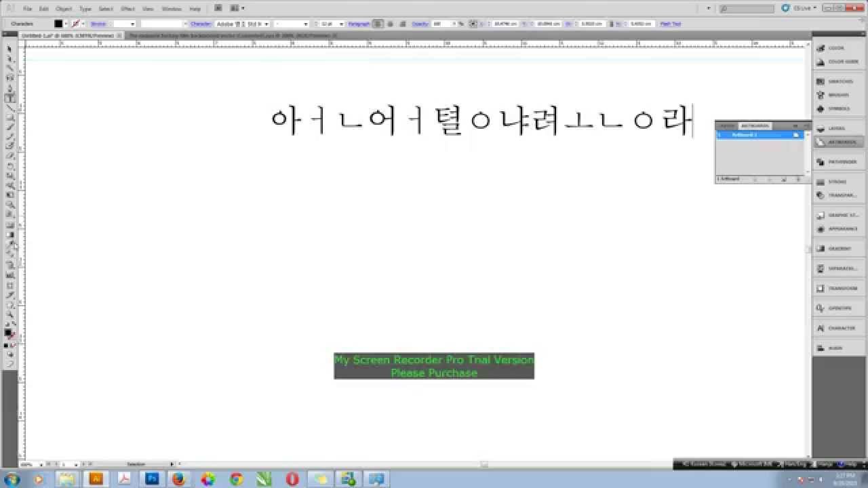The height and width of the screenshot is (488, 868).
Task: Open the File menu
Action: 27,9
